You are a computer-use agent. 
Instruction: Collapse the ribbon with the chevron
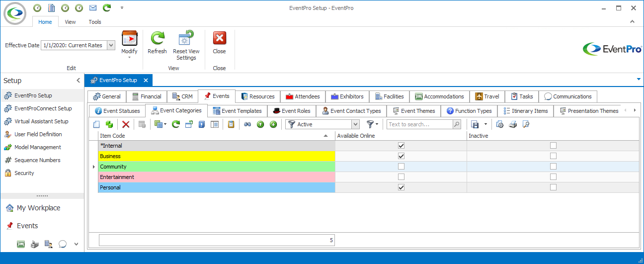[x=633, y=22]
